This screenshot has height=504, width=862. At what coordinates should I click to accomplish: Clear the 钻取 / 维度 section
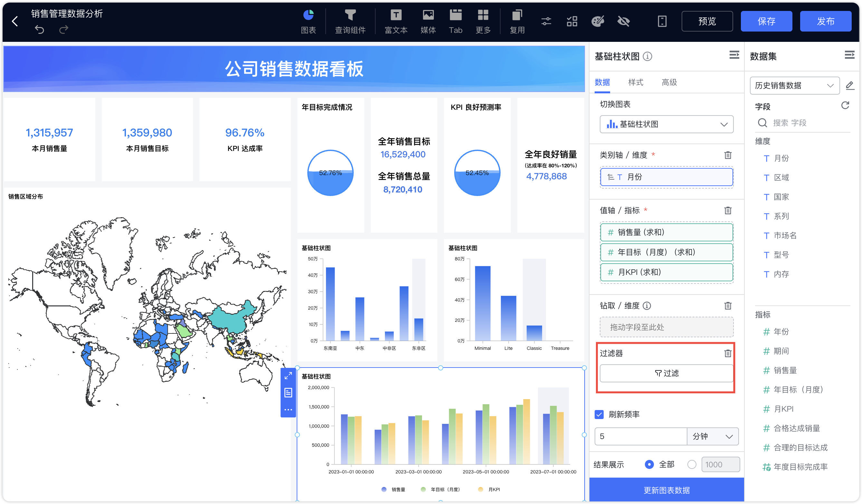728,305
